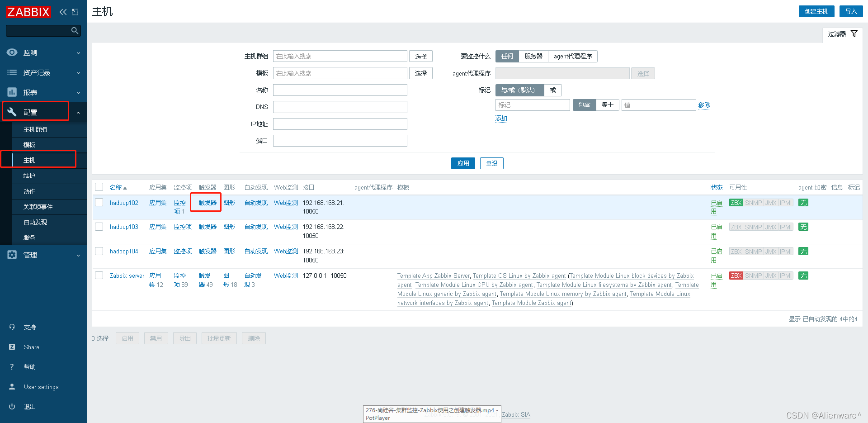Toggle kiosk sidebar hide icon

pyautogui.click(x=75, y=12)
